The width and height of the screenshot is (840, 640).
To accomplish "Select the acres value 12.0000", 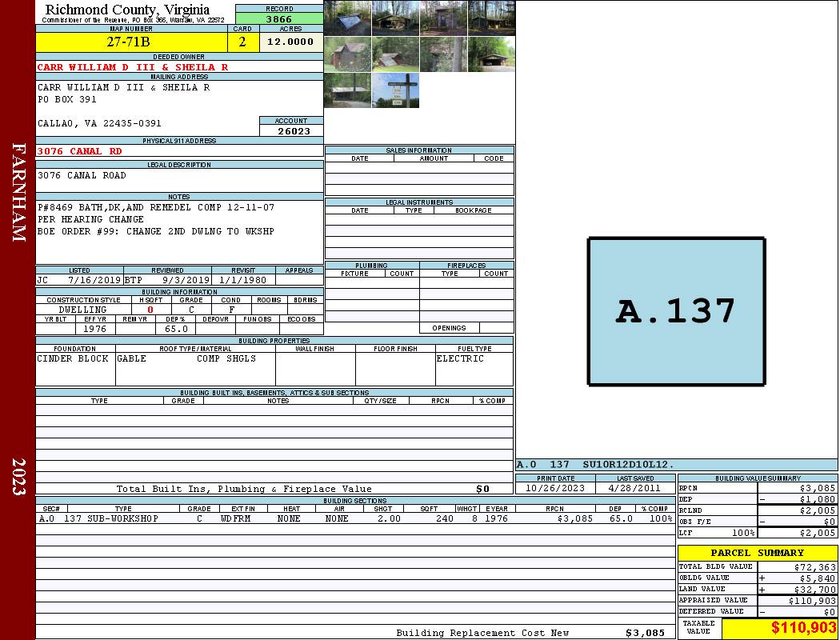I will click(291, 42).
